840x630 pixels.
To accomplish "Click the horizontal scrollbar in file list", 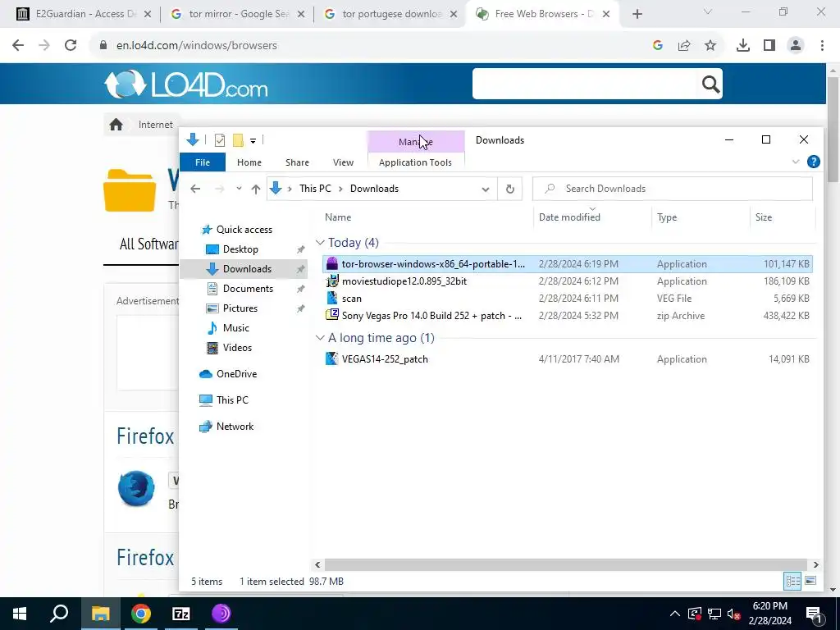I will 566,564.
